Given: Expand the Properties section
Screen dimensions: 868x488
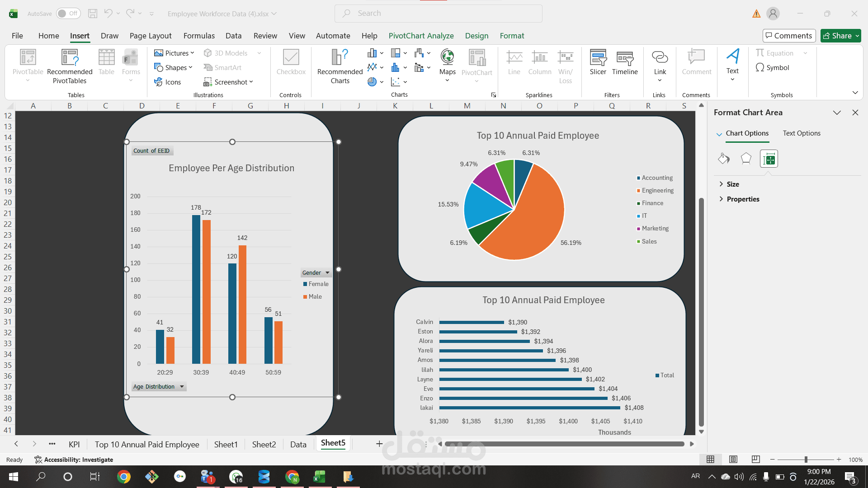Looking at the screenshot, I should click(x=739, y=199).
